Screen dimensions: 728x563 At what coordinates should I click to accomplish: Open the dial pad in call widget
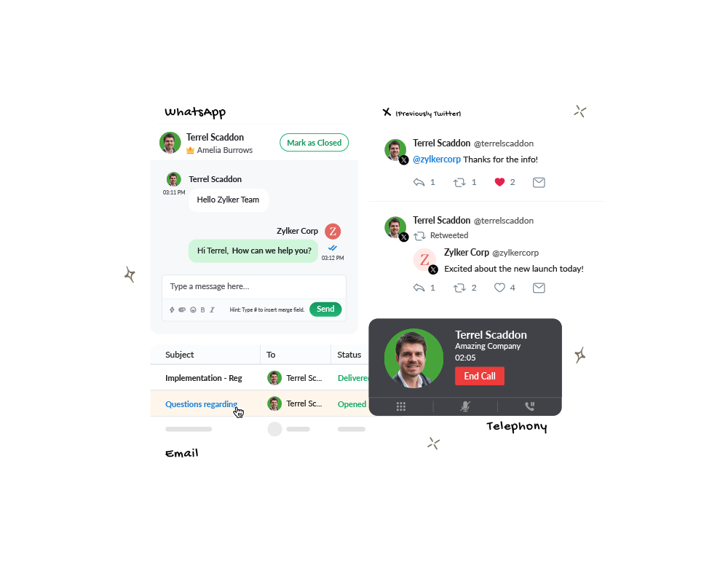[x=400, y=406]
